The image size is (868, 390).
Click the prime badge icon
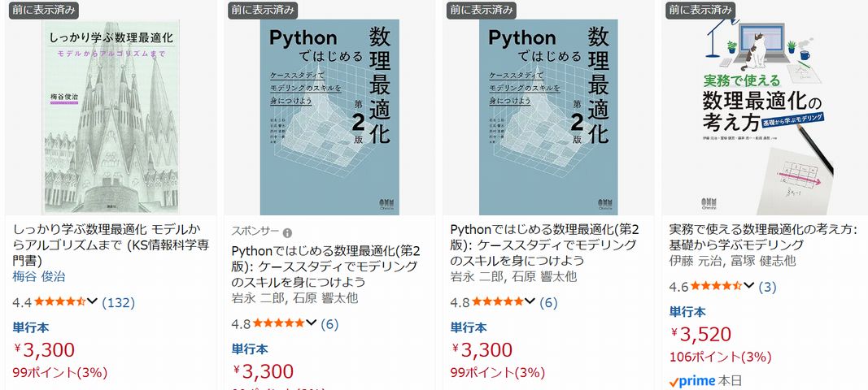692,381
